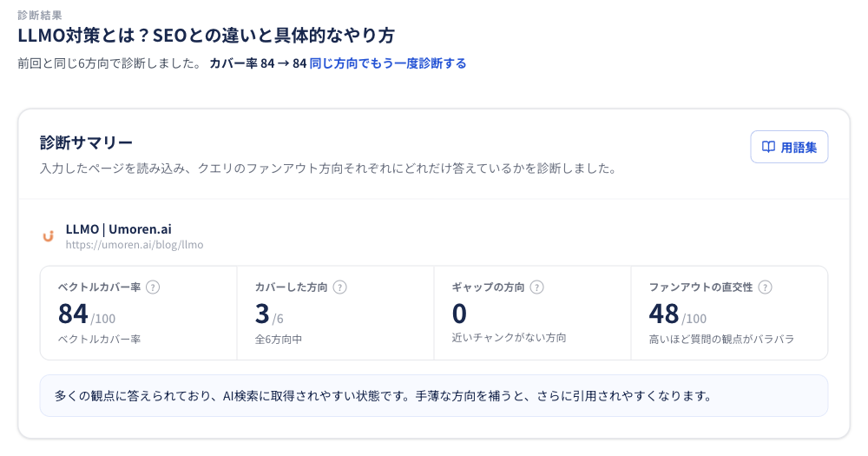
Task: Click the 診断サマリー section heading
Action: 86,143
